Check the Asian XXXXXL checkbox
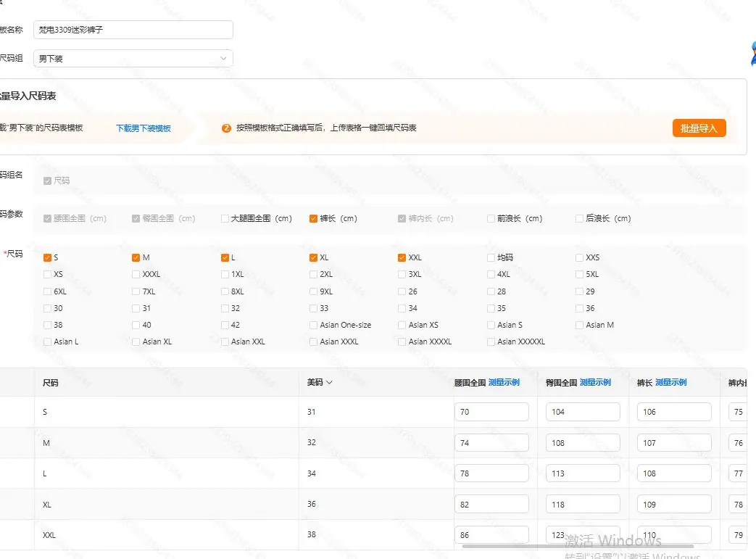This screenshot has width=756, height=559. [x=491, y=341]
